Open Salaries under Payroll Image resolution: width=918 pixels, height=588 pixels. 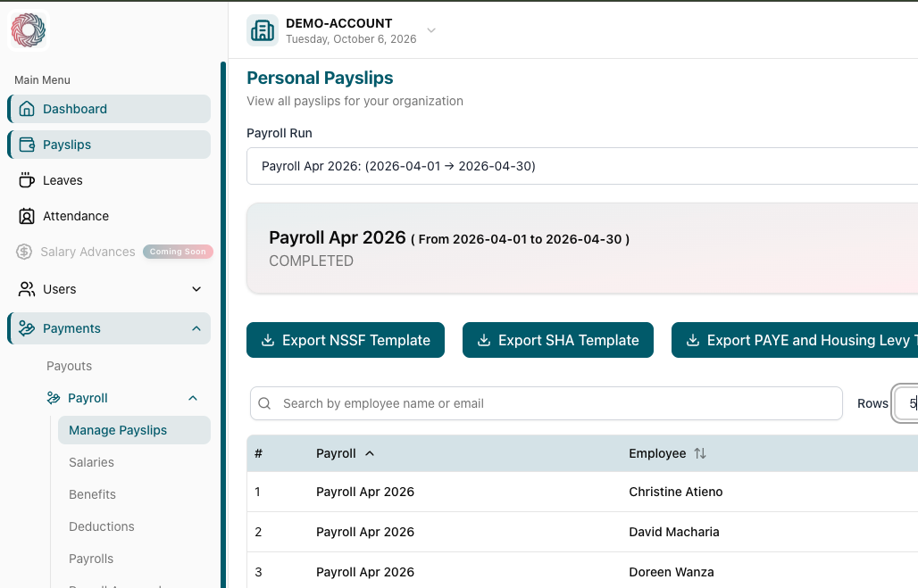(x=91, y=462)
